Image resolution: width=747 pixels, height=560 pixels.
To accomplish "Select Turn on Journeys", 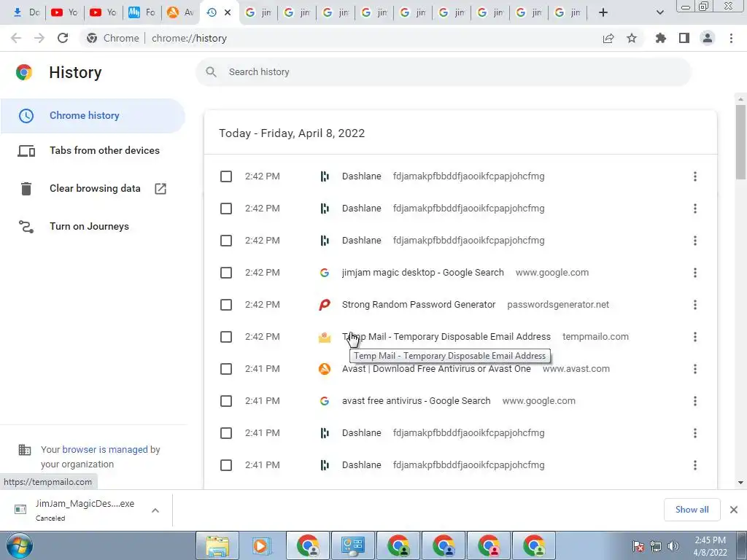I will click(x=93, y=227).
